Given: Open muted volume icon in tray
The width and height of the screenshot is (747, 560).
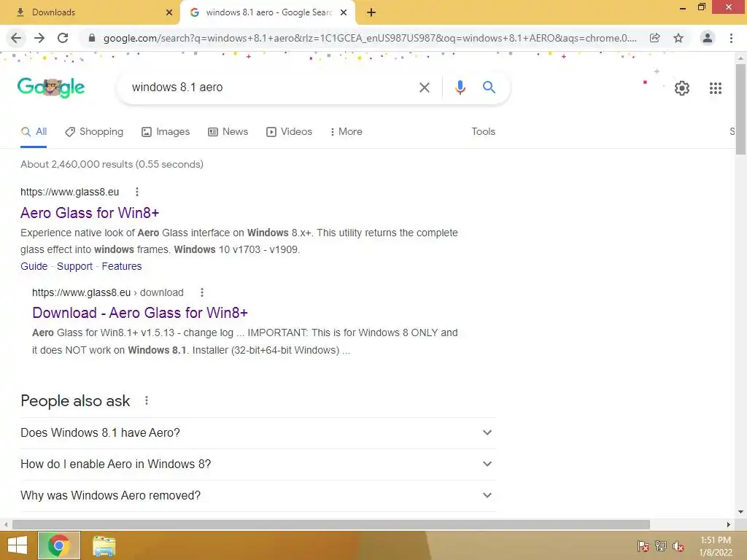Looking at the screenshot, I should click(x=678, y=545).
